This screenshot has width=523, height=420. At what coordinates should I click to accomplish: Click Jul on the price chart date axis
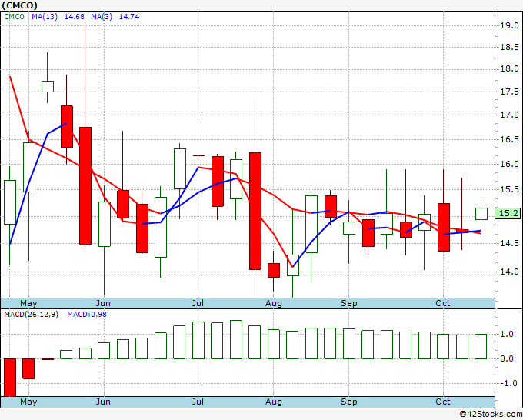(x=198, y=303)
